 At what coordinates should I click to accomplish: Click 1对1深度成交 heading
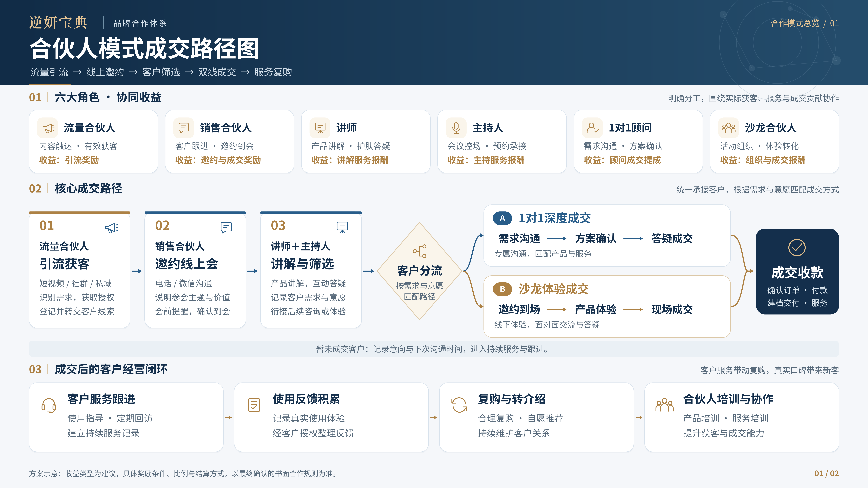(x=555, y=218)
